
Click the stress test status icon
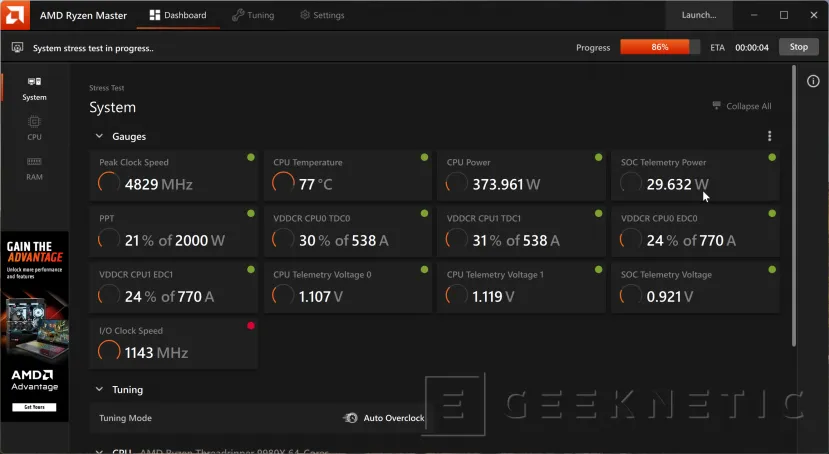[17, 48]
